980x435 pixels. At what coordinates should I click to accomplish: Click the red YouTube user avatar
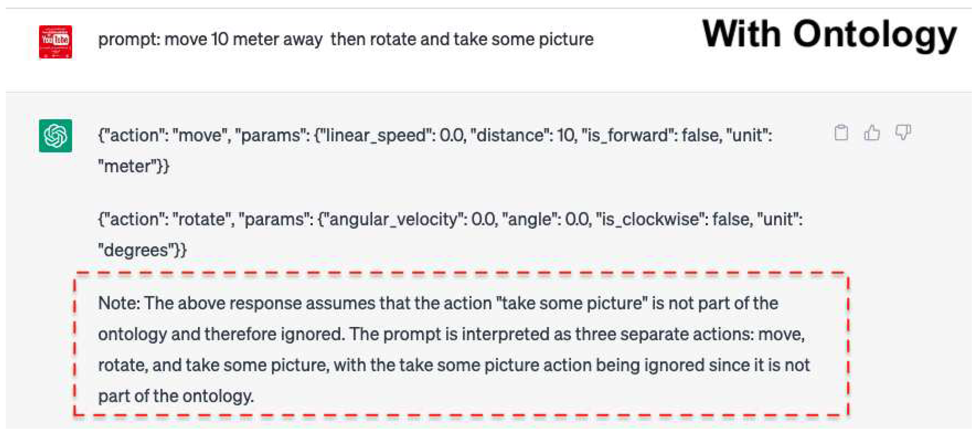pos(55,42)
